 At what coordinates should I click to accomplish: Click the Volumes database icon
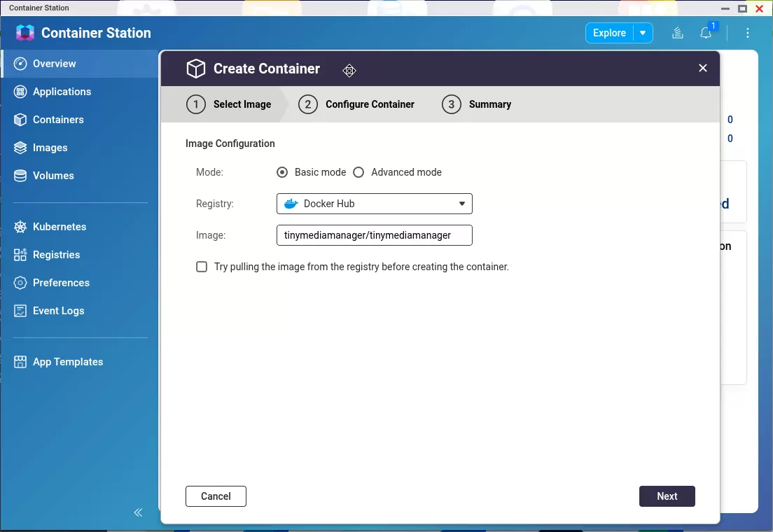coord(20,176)
